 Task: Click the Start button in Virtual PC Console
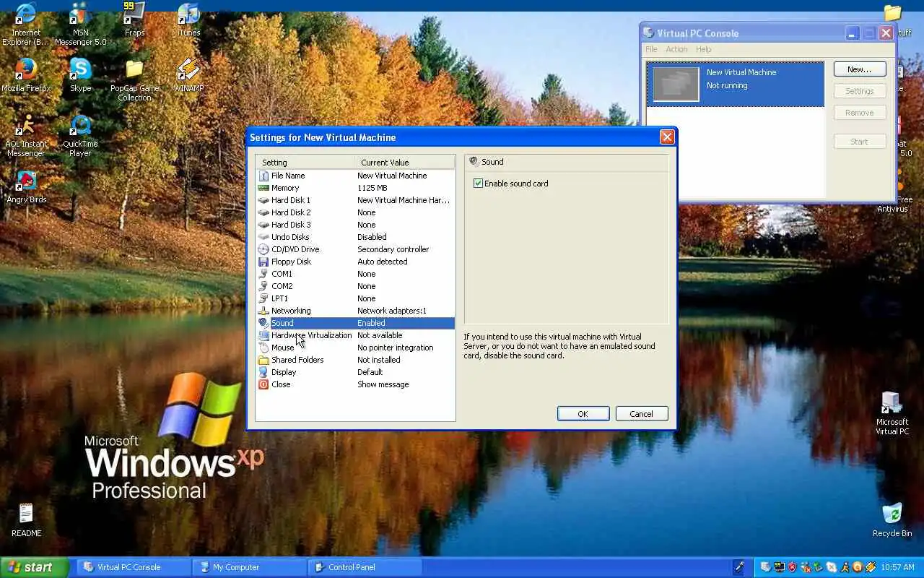click(860, 142)
